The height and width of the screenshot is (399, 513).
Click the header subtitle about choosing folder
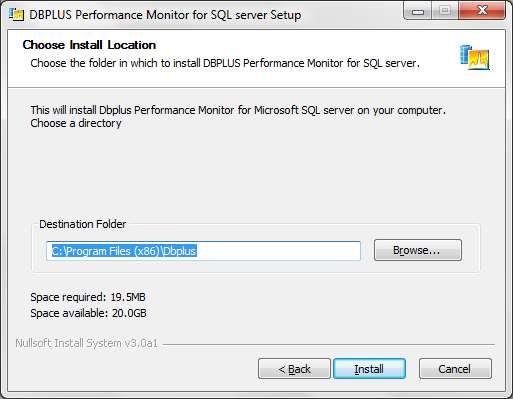(x=225, y=63)
